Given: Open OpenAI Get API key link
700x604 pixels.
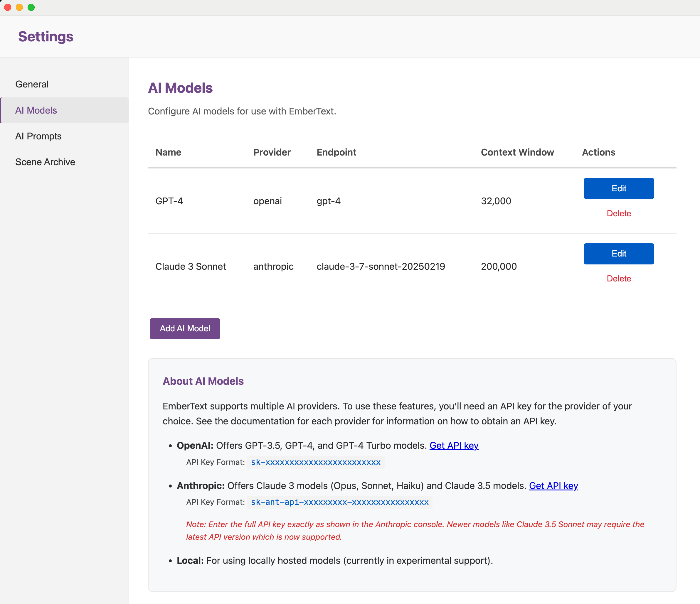Looking at the screenshot, I should tap(454, 445).
